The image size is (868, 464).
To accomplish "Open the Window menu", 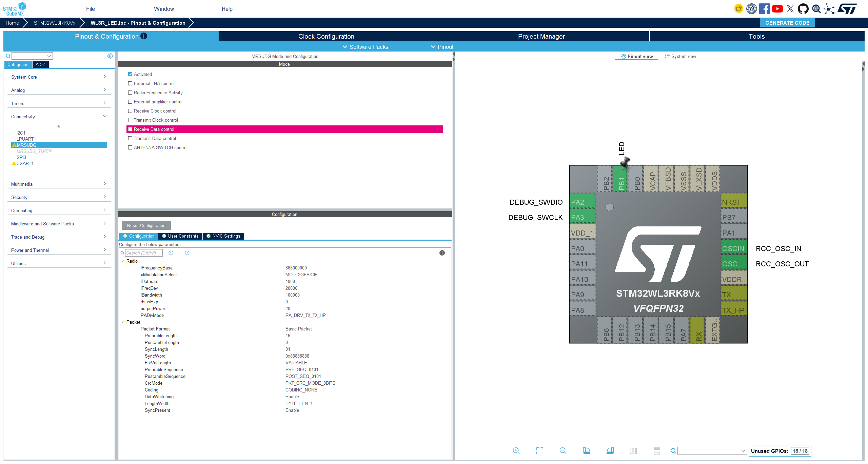I will point(164,9).
